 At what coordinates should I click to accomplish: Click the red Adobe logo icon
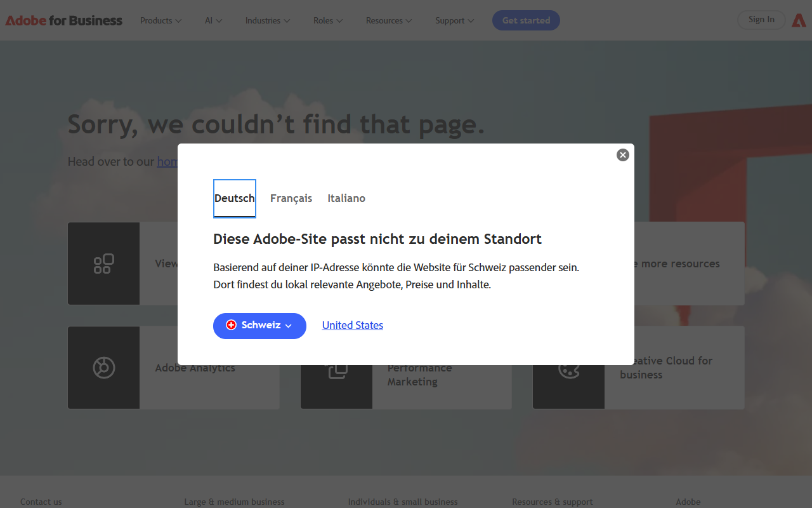(799, 20)
